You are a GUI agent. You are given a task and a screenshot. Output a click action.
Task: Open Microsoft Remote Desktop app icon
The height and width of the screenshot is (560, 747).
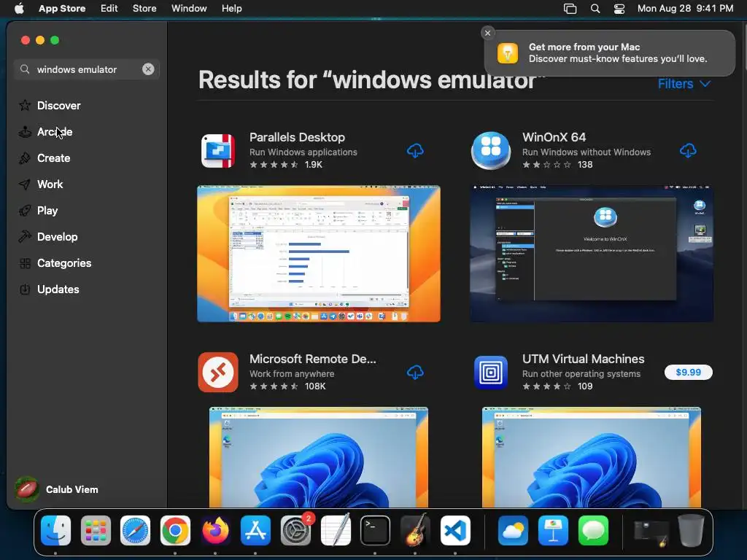217,373
